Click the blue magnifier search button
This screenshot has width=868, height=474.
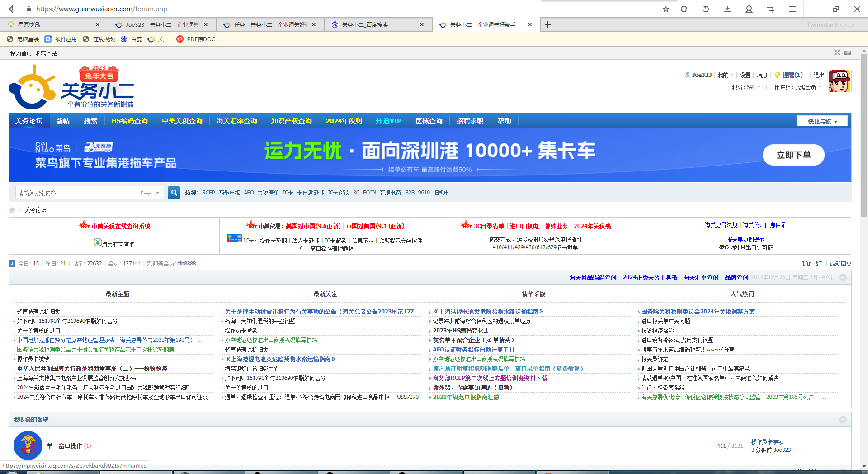pos(174,193)
